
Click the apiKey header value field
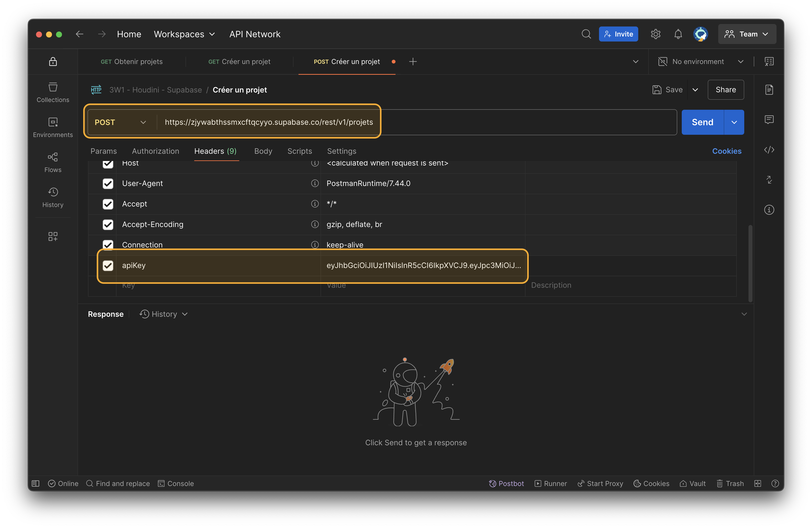pyautogui.click(x=423, y=265)
